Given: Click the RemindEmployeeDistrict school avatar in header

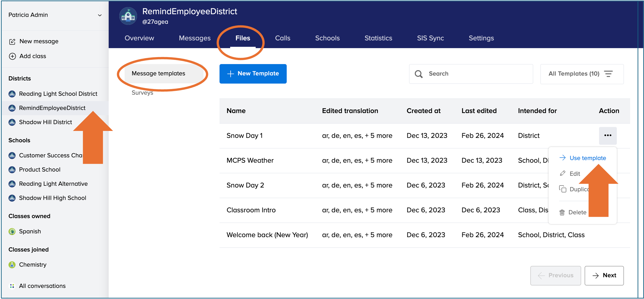Looking at the screenshot, I should coord(128,16).
